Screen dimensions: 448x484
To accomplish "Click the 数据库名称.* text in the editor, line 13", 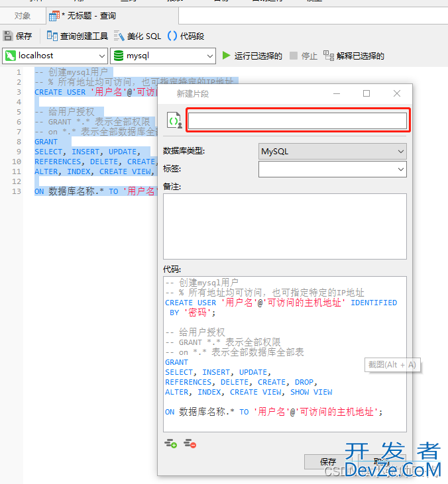I will coord(76,191).
